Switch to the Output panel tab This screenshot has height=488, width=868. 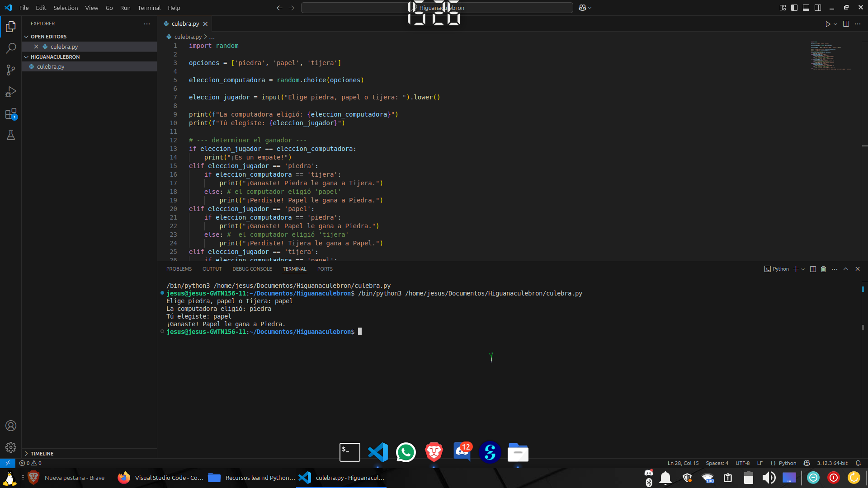tap(212, 269)
